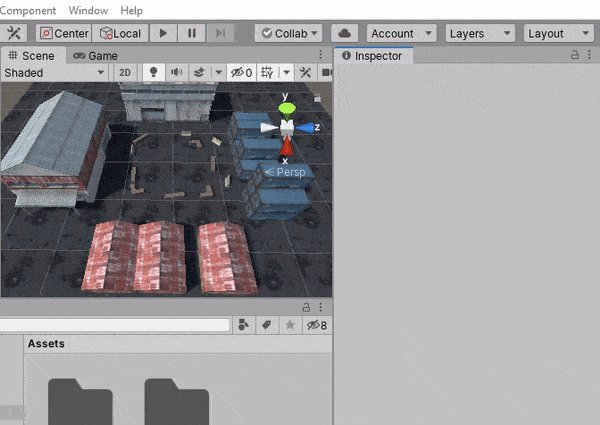Toggle the scene grid icon
The height and width of the screenshot is (425, 600).
[x=267, y=72]
